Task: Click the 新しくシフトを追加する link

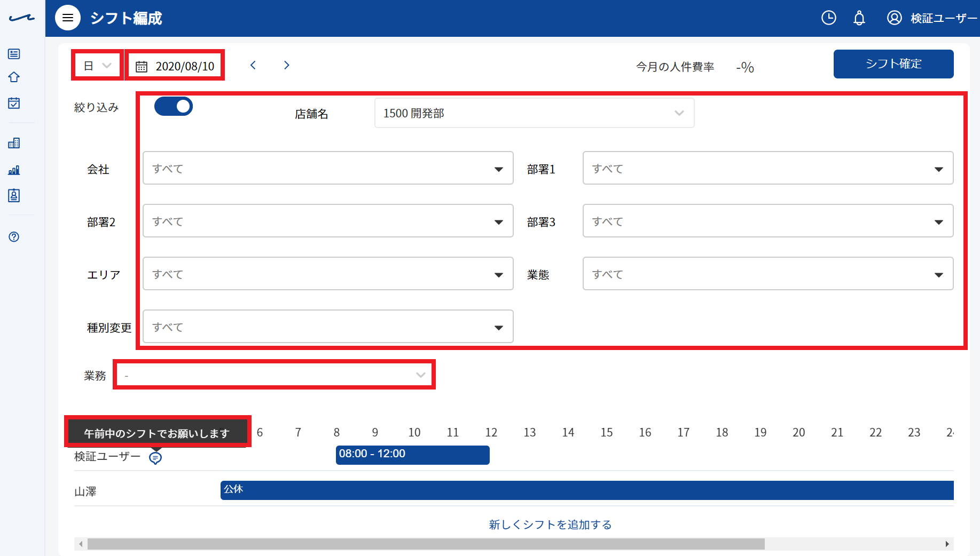Action: (551, 525)
